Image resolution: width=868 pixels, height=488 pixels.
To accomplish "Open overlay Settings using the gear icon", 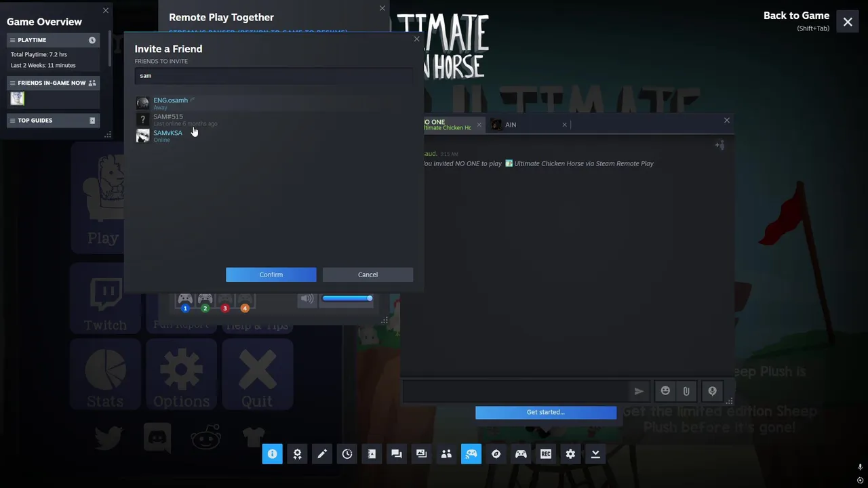I will [570, 454].
